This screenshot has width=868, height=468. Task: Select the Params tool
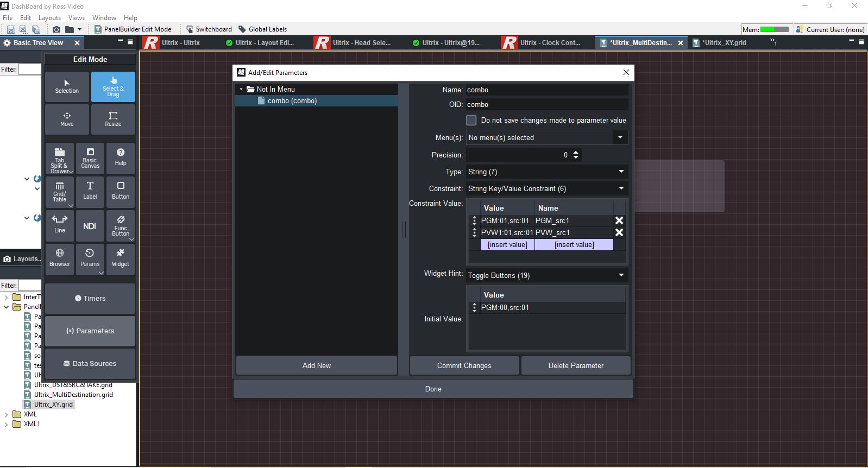(x=90, y=260)
